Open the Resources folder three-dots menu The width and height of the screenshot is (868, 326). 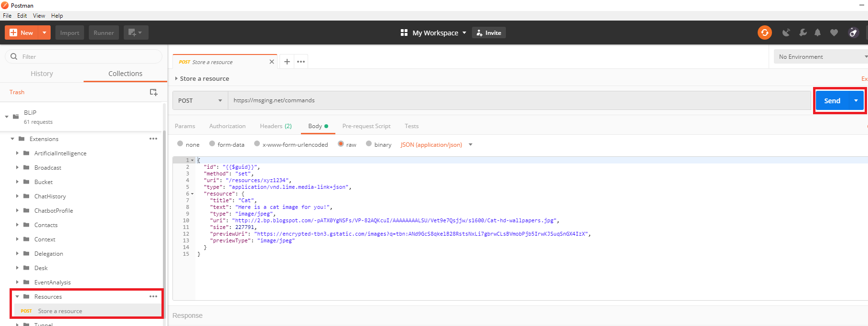(153, 296)
